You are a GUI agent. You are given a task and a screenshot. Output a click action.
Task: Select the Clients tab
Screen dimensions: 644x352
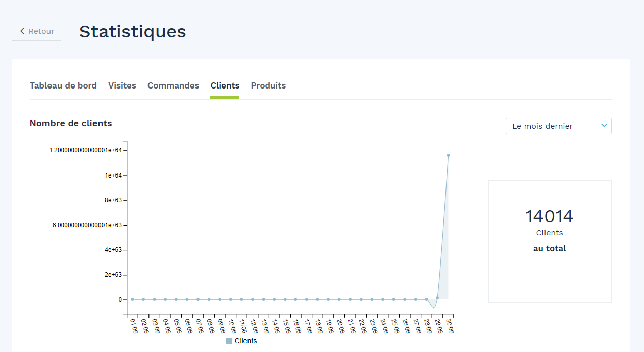point(225,85)
